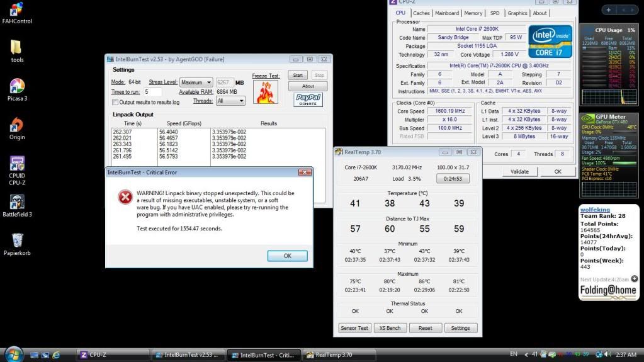Click the Linpack speed value 56.4040

(x=168, y=132)
